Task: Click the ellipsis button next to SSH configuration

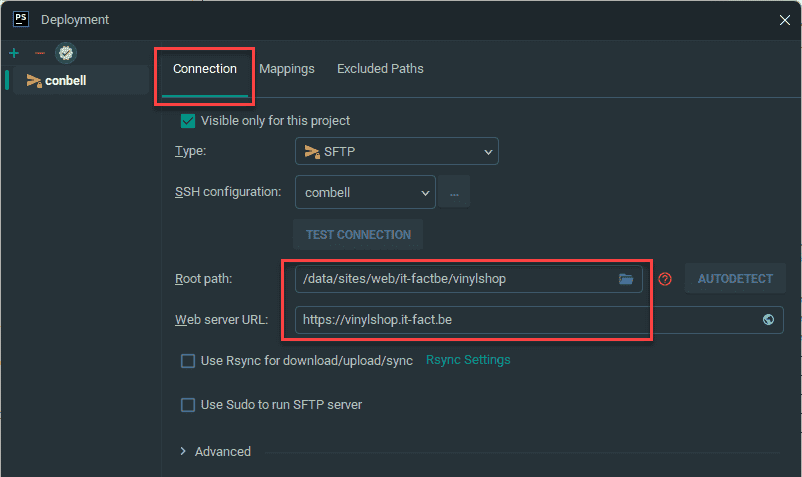Action: [454, 192]
